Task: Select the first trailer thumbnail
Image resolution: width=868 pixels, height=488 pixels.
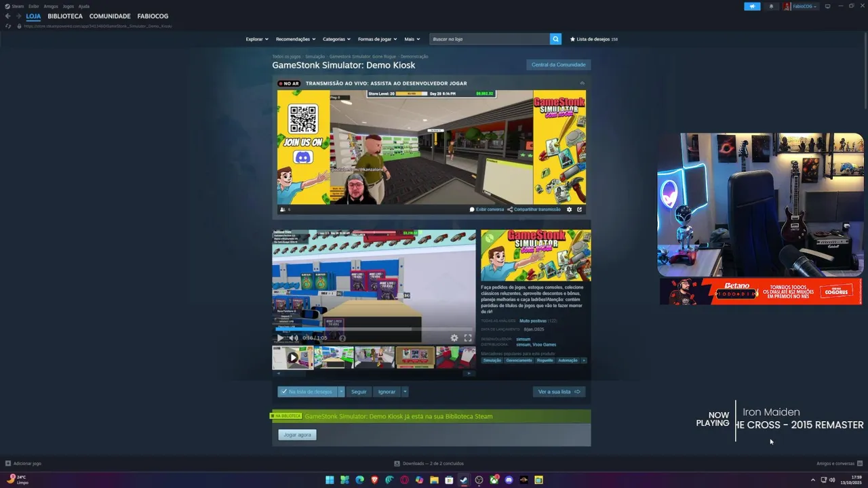Action: coord(292,357)
